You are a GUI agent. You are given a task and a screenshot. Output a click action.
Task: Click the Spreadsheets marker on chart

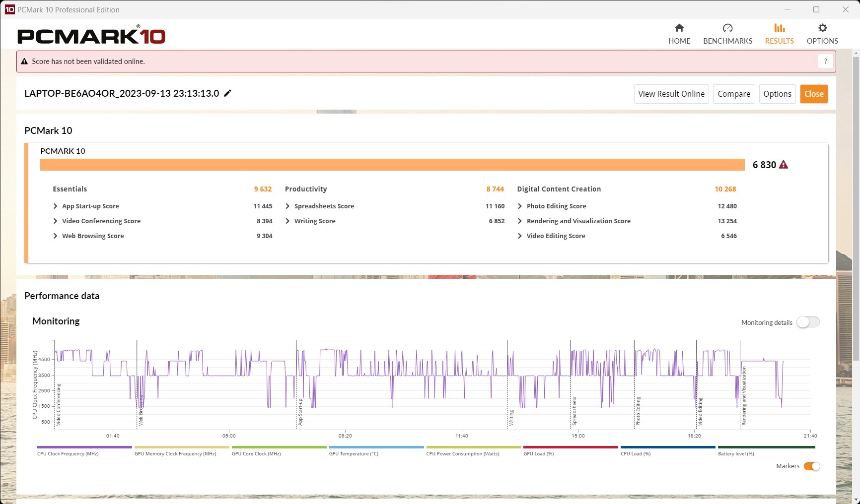coord(574,411)
